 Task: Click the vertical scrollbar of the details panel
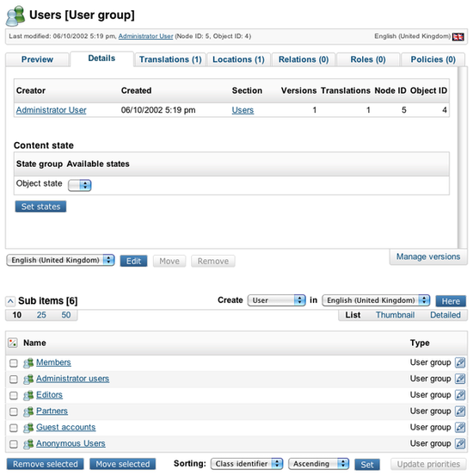point(463,158)
